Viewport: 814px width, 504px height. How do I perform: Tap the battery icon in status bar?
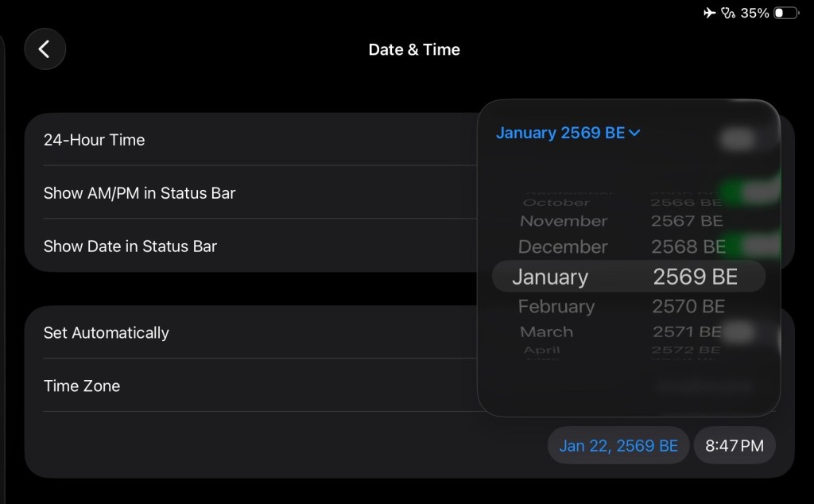(x=786, y=13)
